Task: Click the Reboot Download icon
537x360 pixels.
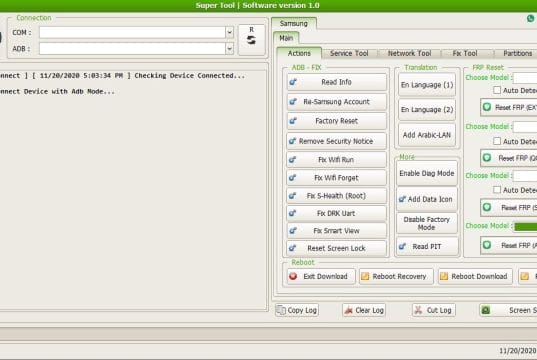Action: (x=444, y=276)
